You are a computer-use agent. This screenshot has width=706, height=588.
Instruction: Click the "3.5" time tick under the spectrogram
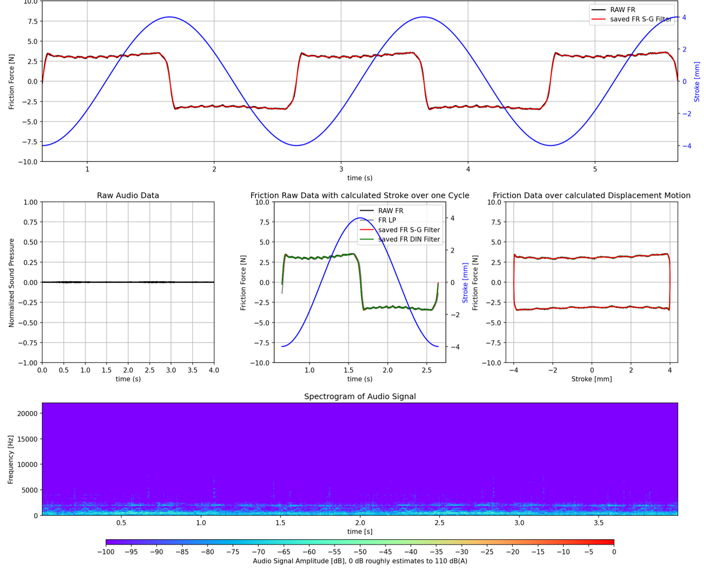pyautogui.click(x=599, y=523)
